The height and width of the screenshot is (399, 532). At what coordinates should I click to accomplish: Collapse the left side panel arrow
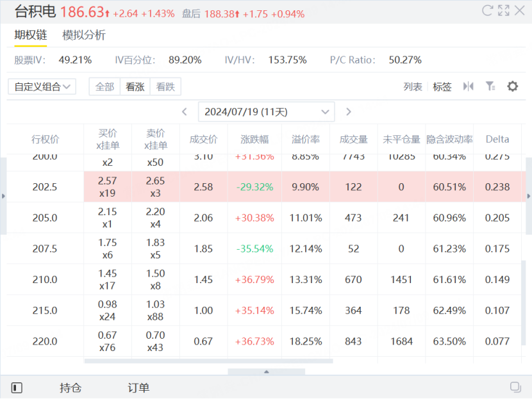tap(3, 196)
